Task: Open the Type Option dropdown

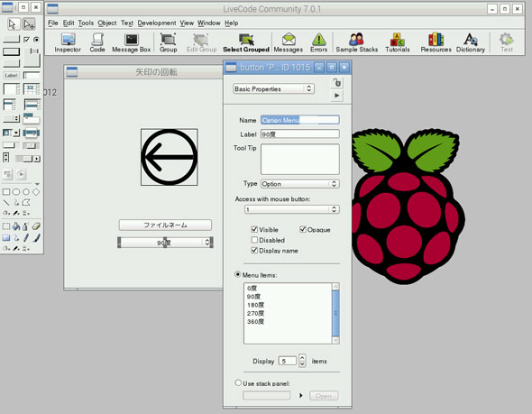Action: [x=300, y=184]
